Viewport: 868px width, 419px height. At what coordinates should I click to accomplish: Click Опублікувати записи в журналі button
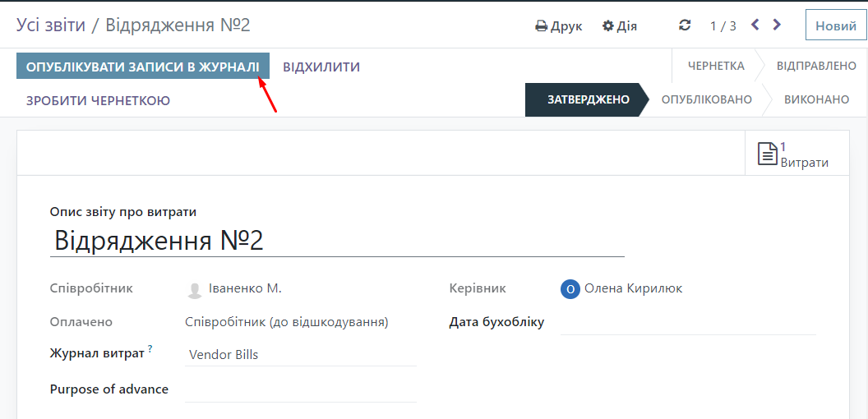pyautogui.click(x=143, y=67)
